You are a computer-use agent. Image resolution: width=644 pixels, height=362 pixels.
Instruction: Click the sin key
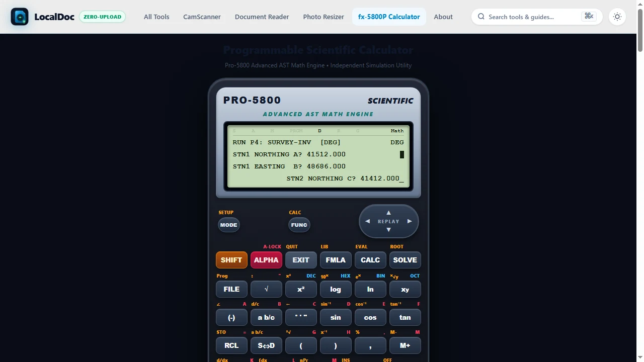(336, 317)
